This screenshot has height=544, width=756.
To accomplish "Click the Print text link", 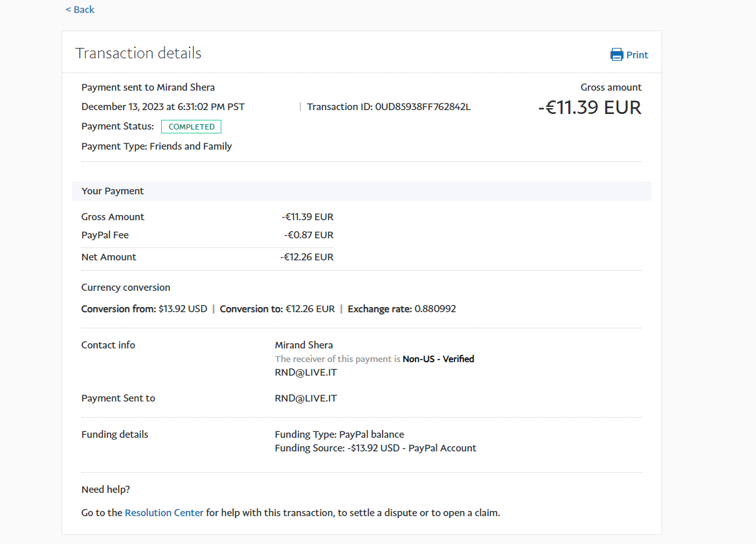I will 637,55.
